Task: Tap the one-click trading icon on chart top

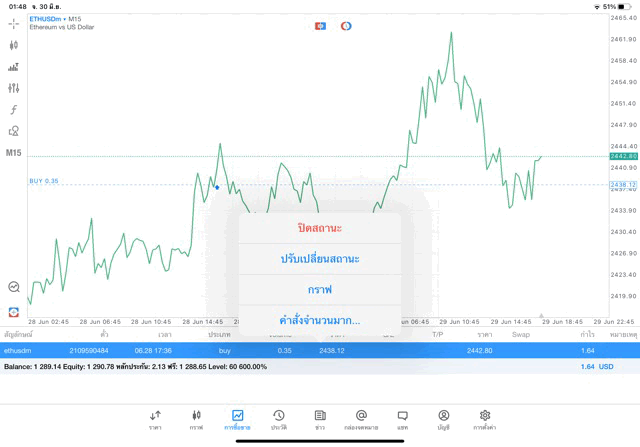Action: click(x=320, y=26)
